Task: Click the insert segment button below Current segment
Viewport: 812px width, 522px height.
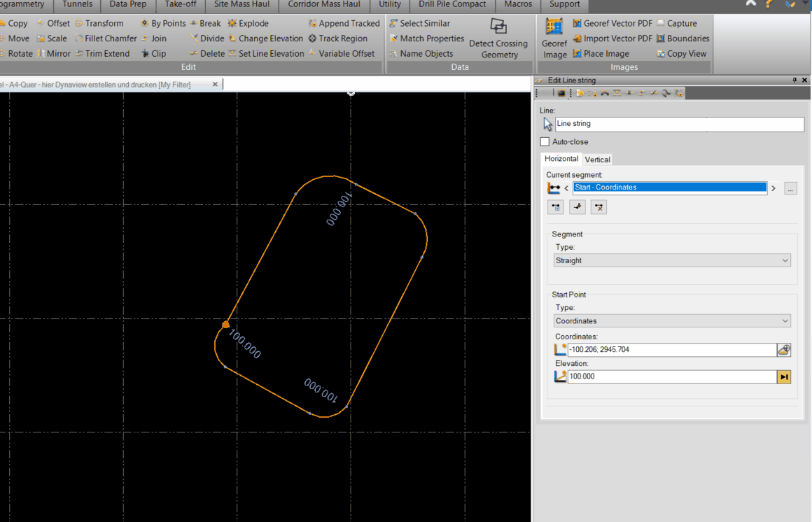Action: click(555, 206)
